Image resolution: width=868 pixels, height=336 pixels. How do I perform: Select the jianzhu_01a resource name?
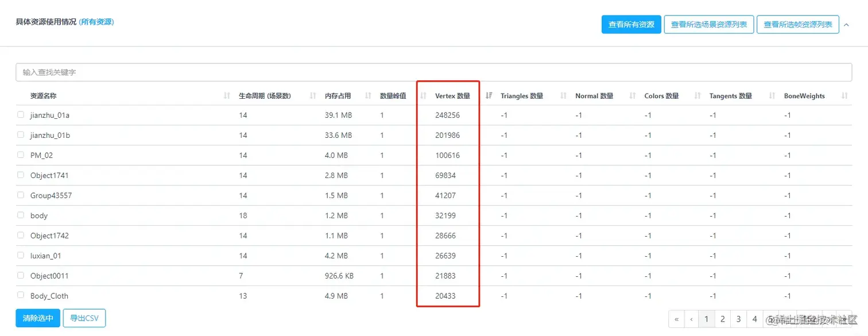coord(50,115)
